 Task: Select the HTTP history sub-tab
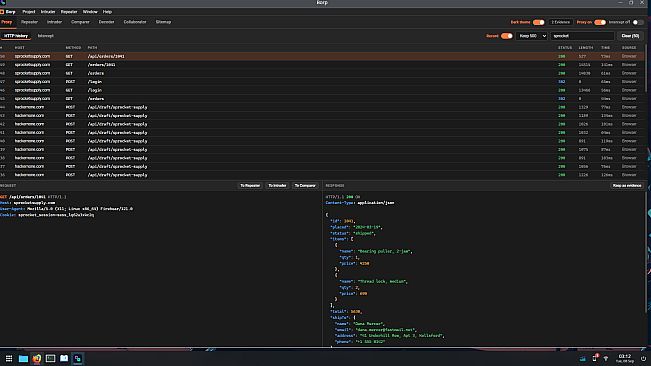click(16, 36)
